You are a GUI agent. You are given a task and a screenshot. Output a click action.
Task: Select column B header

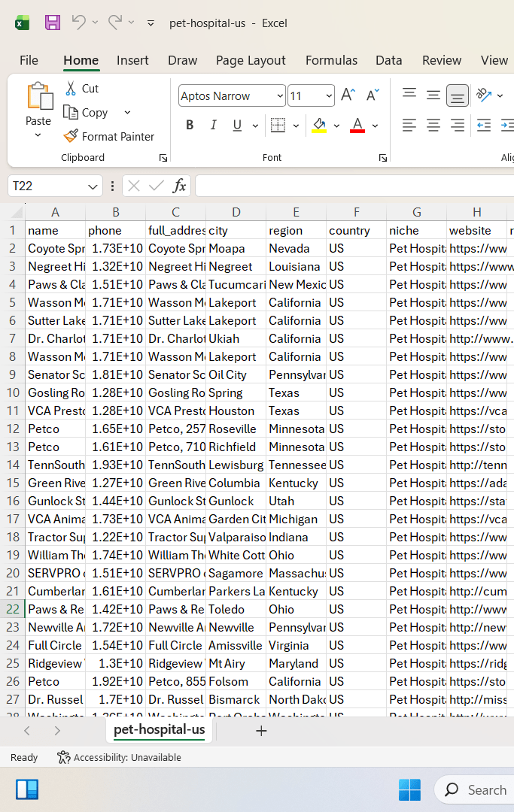116,212
